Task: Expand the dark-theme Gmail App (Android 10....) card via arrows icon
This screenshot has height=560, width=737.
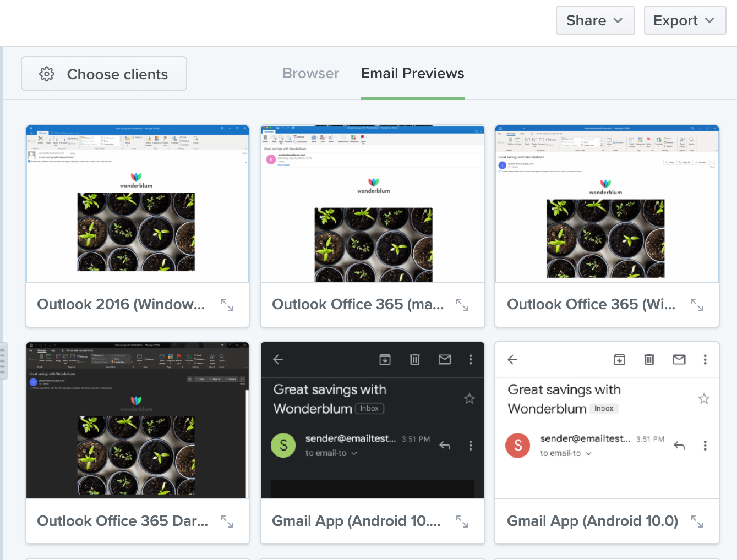Action: [x=462, y=521]
